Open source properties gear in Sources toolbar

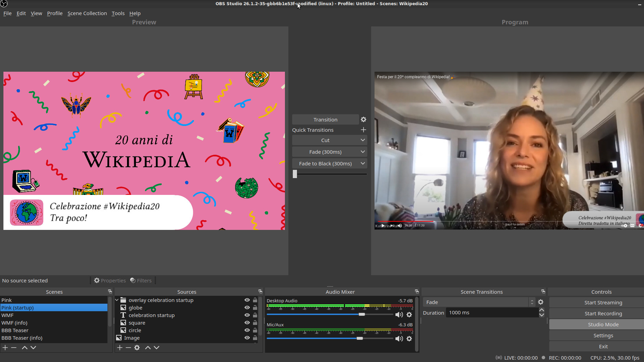point(137,348)
